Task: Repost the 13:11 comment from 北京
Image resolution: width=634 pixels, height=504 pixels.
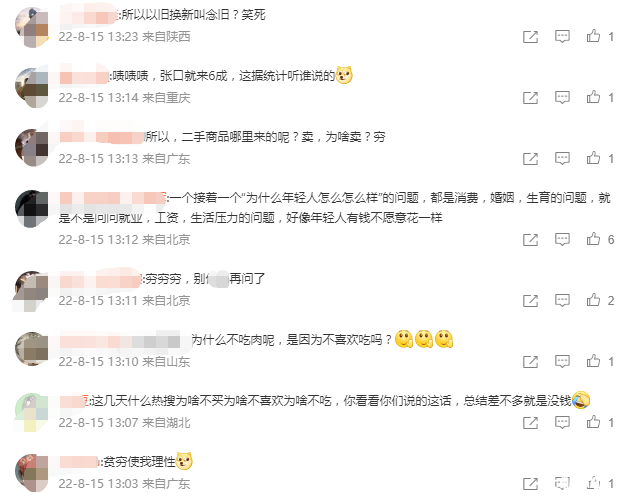Action: click(x=530, y=301)
